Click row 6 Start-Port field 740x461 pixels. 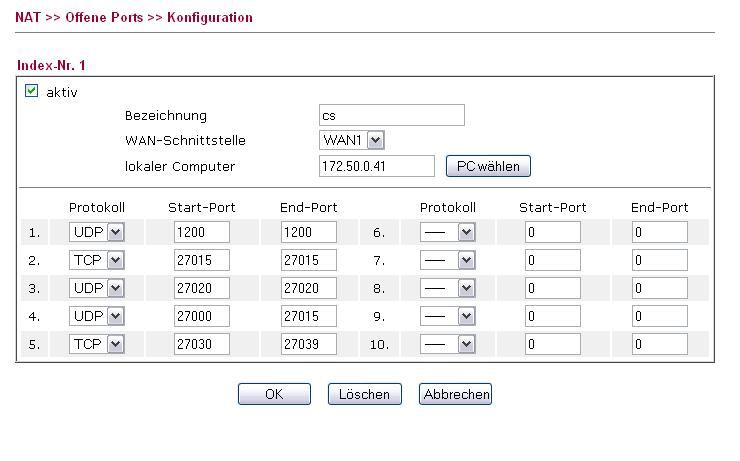[553, 232]
